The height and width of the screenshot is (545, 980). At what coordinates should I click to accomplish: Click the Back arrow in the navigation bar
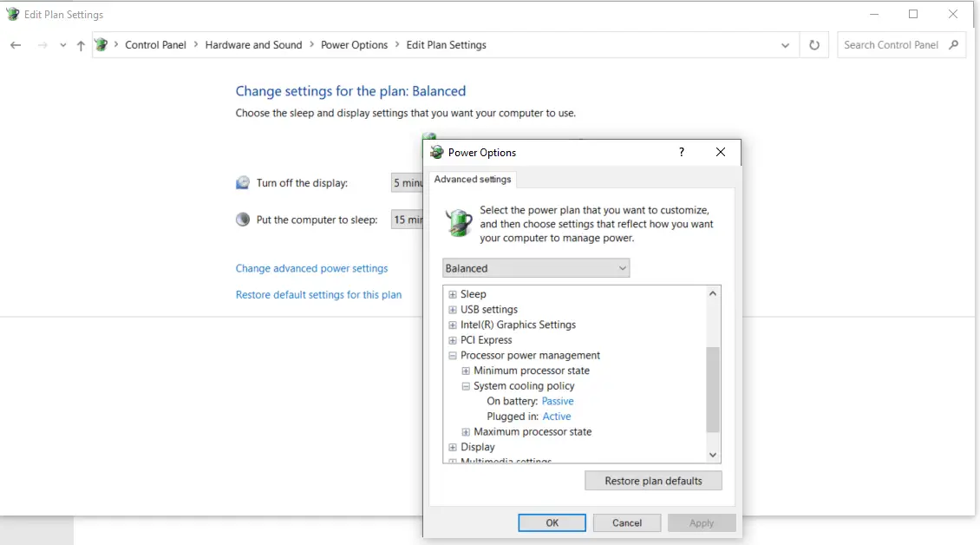(16, 45)
